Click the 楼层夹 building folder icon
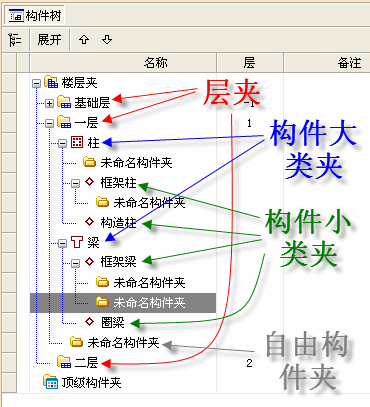This screenshot has width=370, height=407. (51, 82)
